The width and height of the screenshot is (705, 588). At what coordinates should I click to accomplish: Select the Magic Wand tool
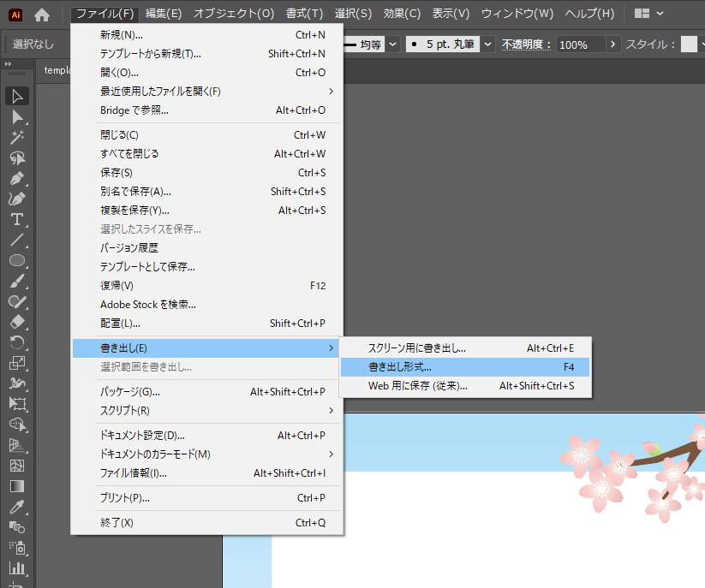pyautogui.click(x=17, y=137)
